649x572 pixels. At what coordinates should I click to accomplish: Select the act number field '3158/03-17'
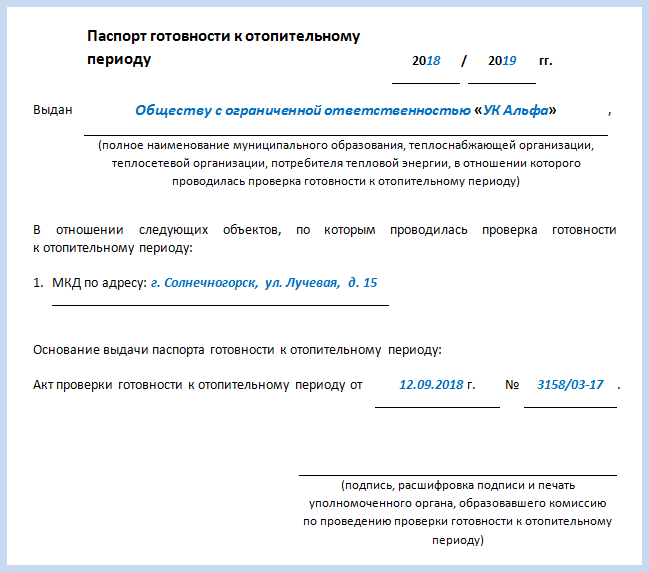[x=570, y=384]
